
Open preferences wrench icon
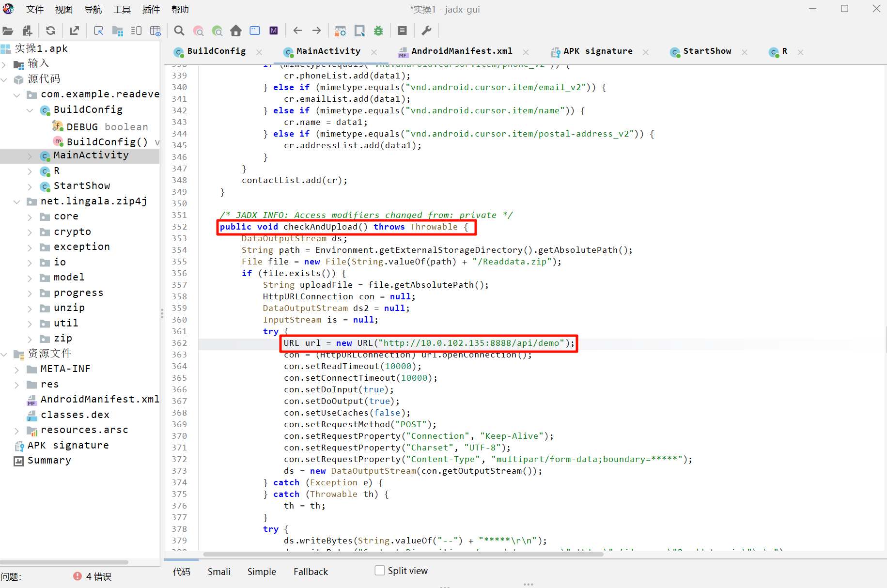(x=426, y=31)
